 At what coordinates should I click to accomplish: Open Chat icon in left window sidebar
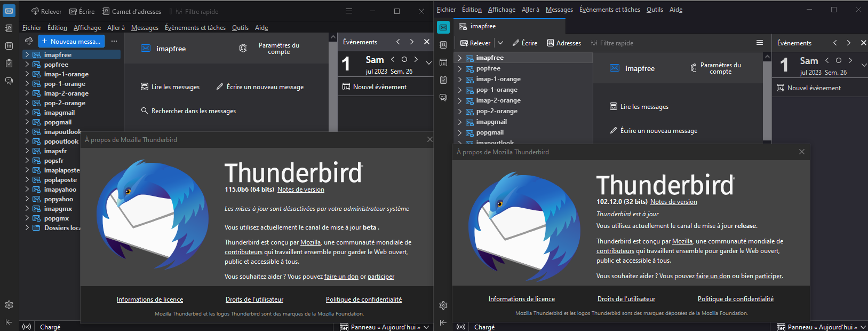9,81
